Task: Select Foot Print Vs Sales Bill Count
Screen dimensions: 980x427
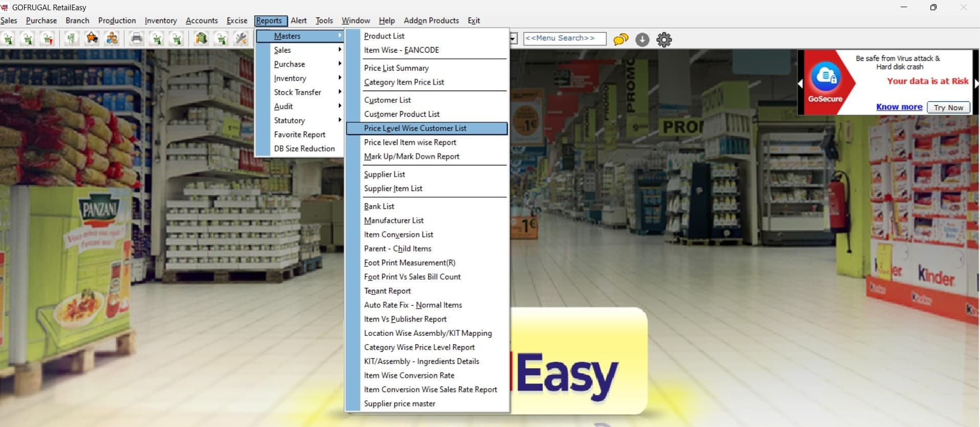Action: pyautogui.click(x=427, y=276)
